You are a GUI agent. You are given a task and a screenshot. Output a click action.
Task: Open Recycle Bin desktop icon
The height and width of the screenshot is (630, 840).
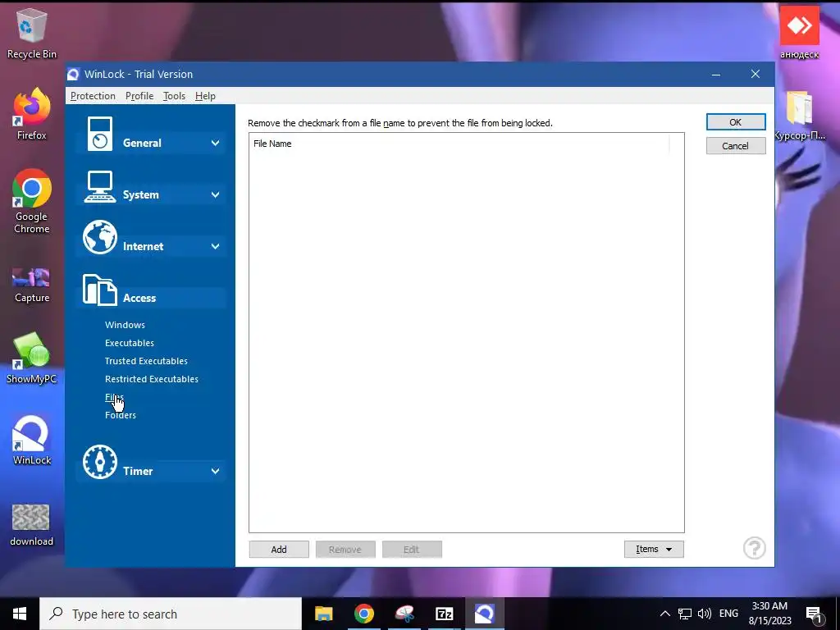32,33
